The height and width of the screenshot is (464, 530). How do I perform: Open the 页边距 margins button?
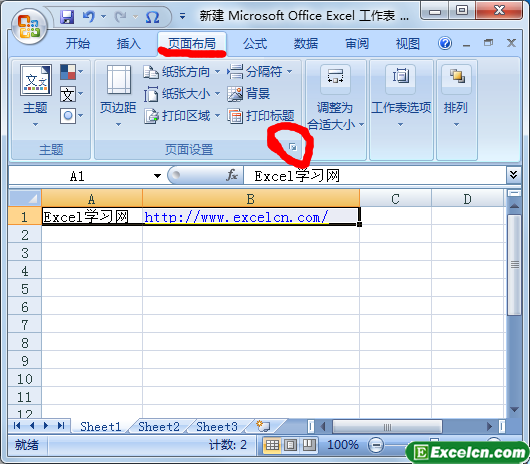(118, 96)
